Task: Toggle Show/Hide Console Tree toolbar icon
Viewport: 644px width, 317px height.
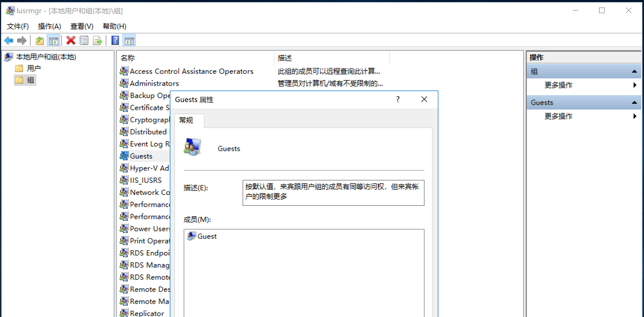Action: point(54,41)
